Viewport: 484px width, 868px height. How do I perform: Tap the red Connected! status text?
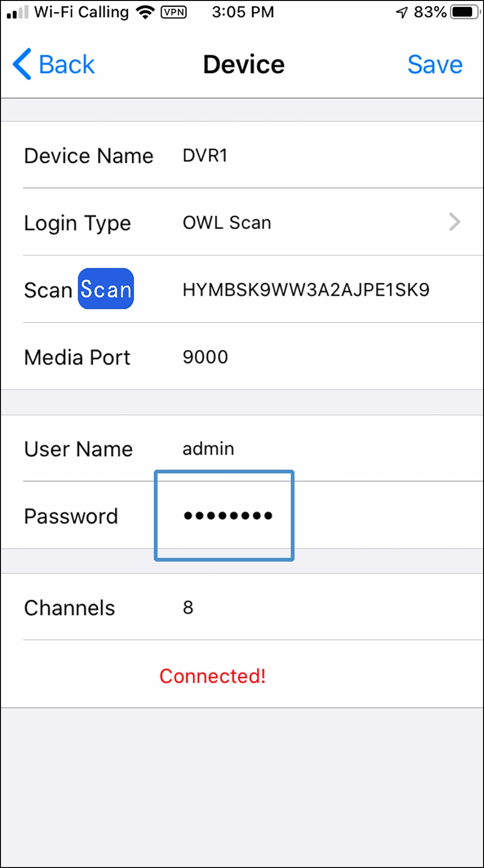tap(212, 676)
